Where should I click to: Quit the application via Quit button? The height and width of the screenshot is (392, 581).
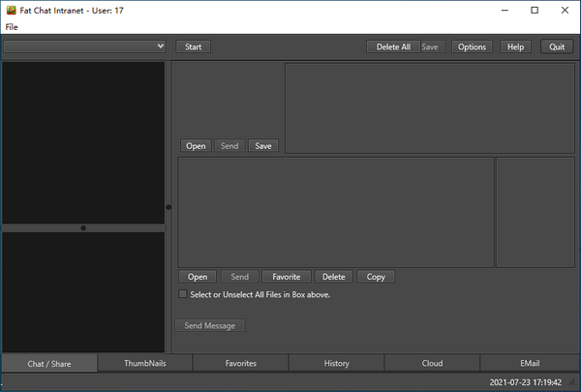tap(556, 46)
